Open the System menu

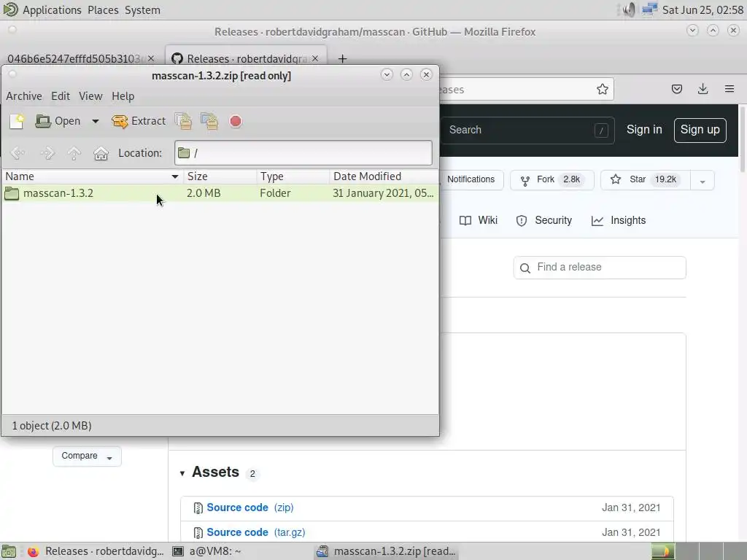tap(142, 10)
